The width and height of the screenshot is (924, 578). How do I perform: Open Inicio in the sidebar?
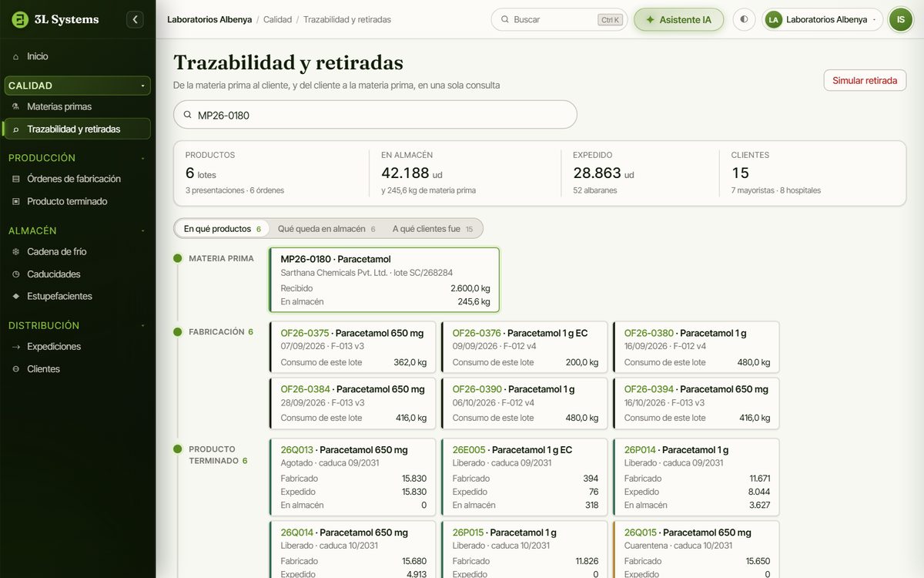(77, 56)
